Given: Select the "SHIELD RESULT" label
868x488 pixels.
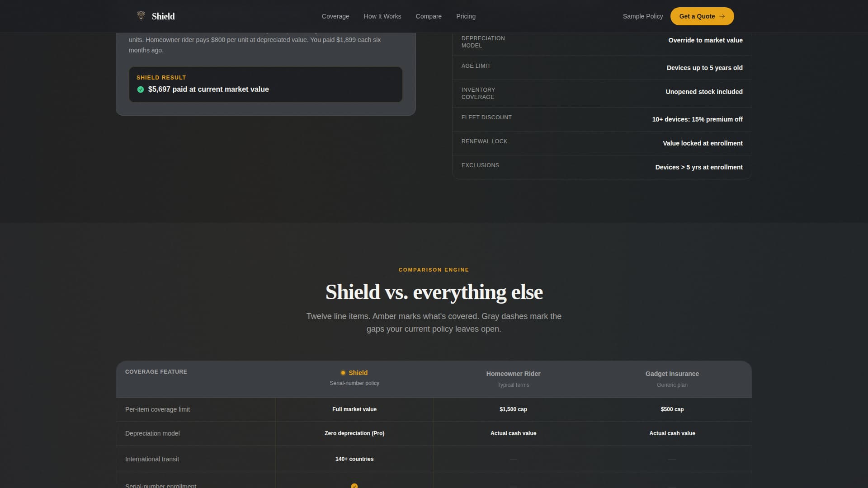Looking at the screenshot, I should tap(161, 78).
